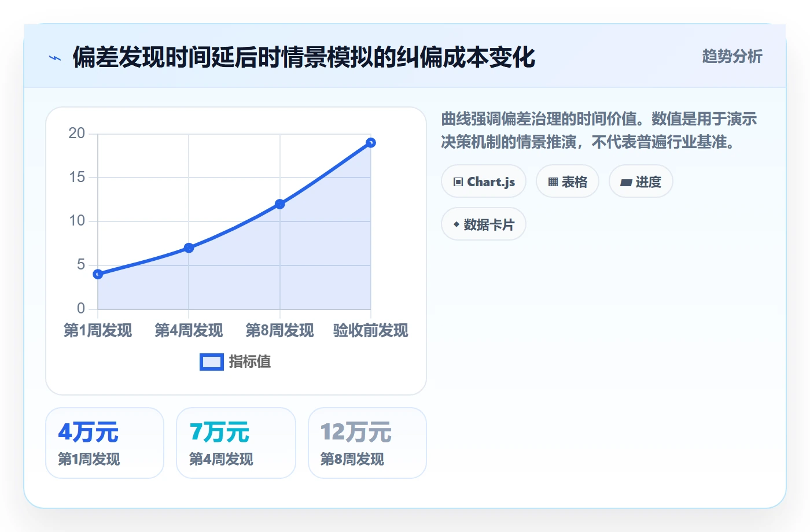Click the lightning bolt icon beside the title
Screen dimensions: 810x532
click(55, 58)
